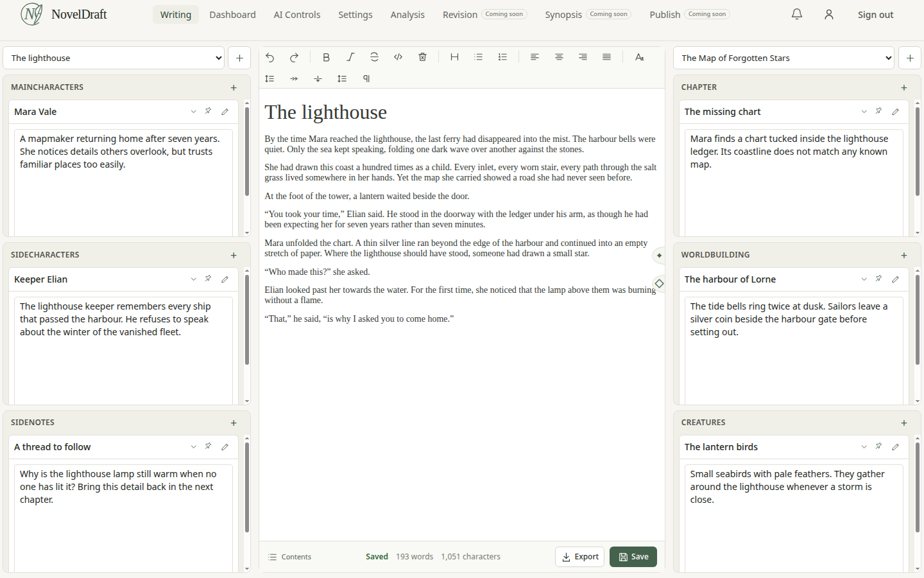The height and width of the screenshot is (578, 924).
Task: Pin the missing chart card
Action: 879,111
